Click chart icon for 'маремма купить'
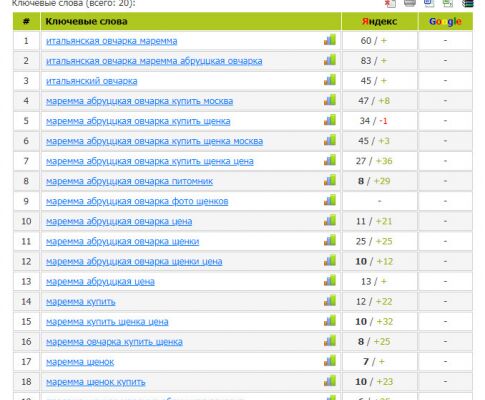Screen dimensions: 485x400 point(330,301)
